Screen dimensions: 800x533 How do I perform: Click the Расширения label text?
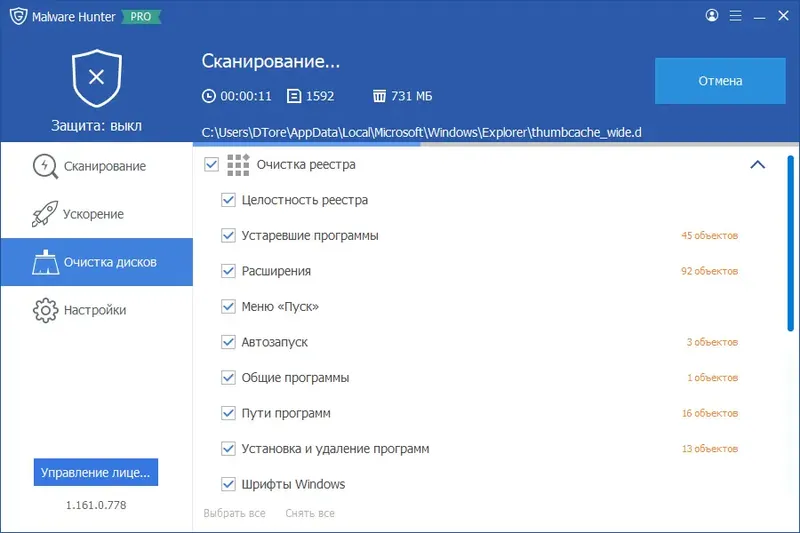tap(276, 271)
